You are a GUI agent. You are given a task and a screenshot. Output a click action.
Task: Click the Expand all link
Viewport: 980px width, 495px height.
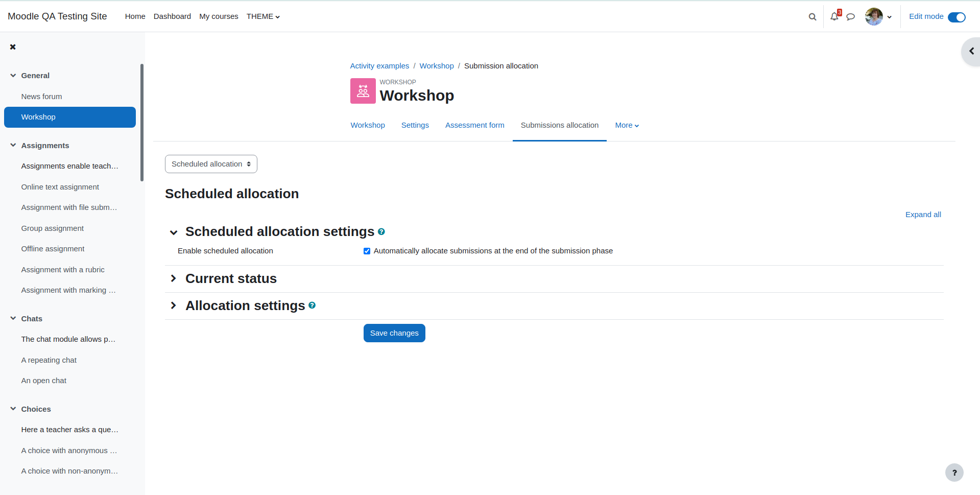coord(923,215)
